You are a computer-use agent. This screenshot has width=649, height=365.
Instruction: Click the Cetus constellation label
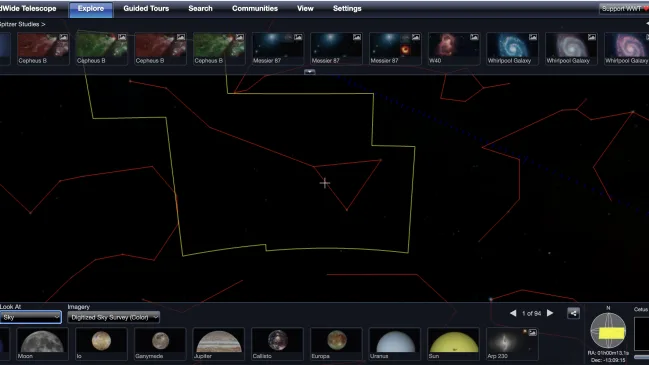tap(641, 310)
